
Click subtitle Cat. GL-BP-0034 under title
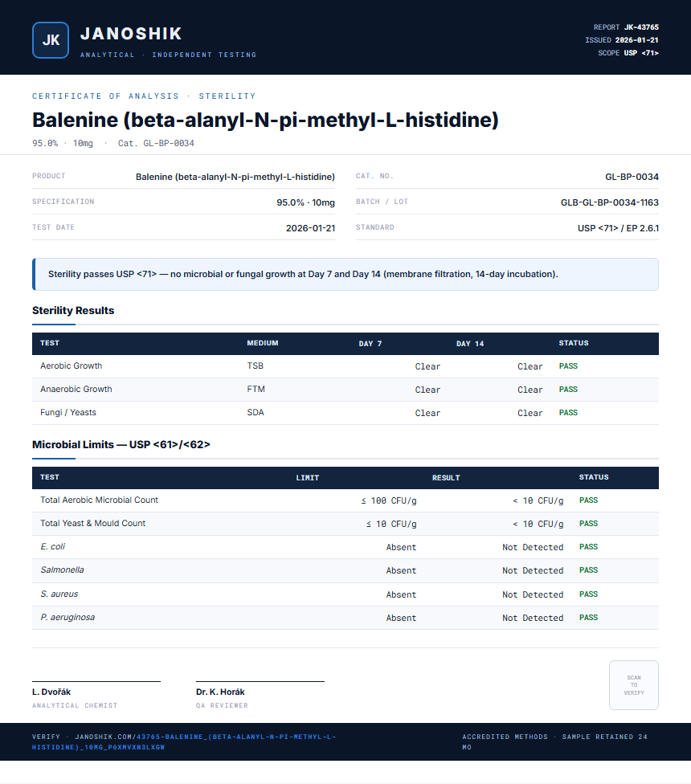pos(156,144)
